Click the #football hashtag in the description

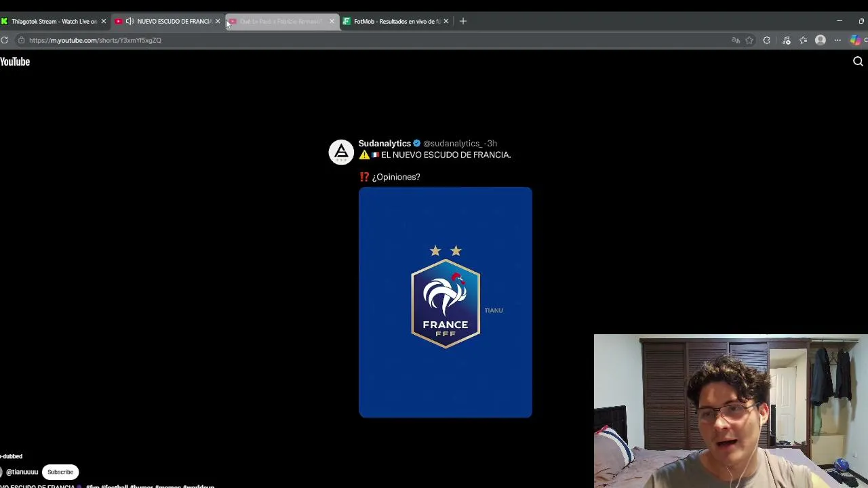point(115,486)
